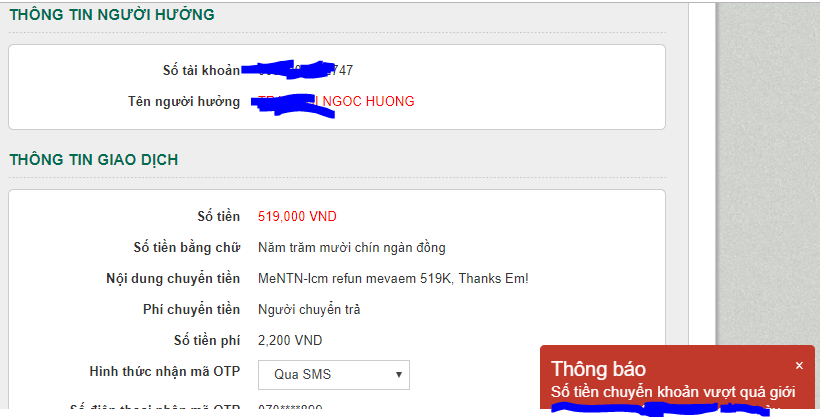Click the Số tài khoản label
This screenshot has width=820, height=417.
tap(201, 70)
